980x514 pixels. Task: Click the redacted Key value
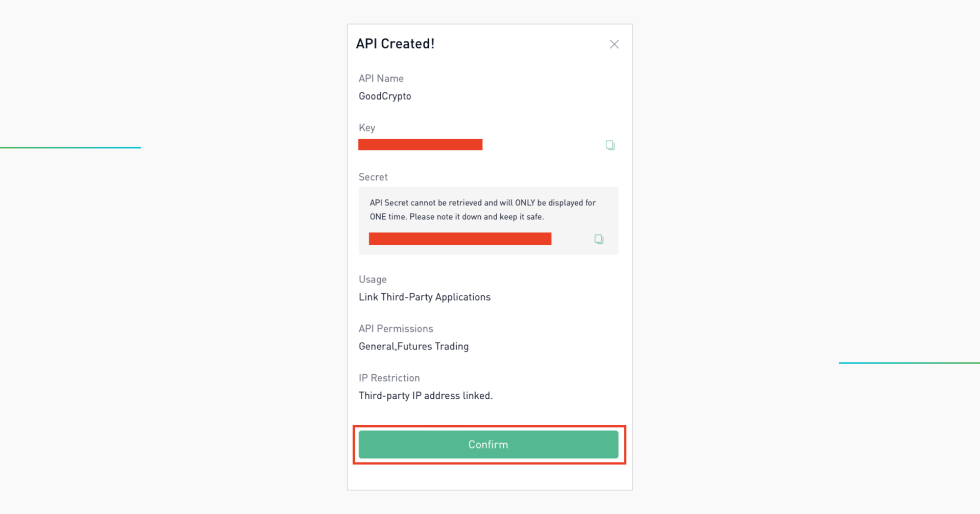pyautogui.click(x=420, y=145)
